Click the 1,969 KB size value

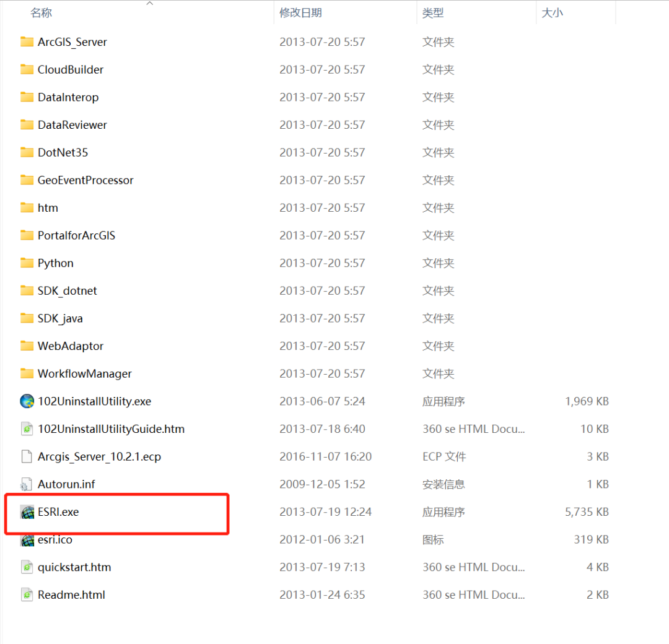[x=587, y=401]
